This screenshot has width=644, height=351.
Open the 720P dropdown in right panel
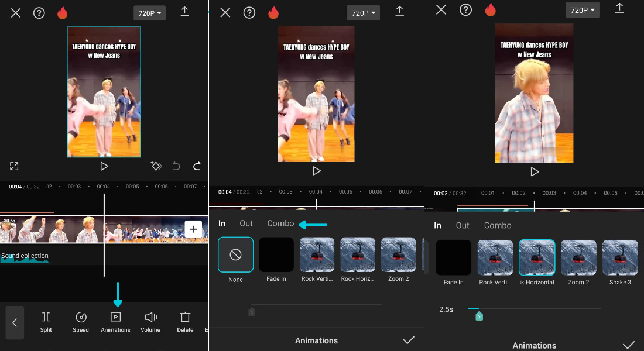click(583, 10)
